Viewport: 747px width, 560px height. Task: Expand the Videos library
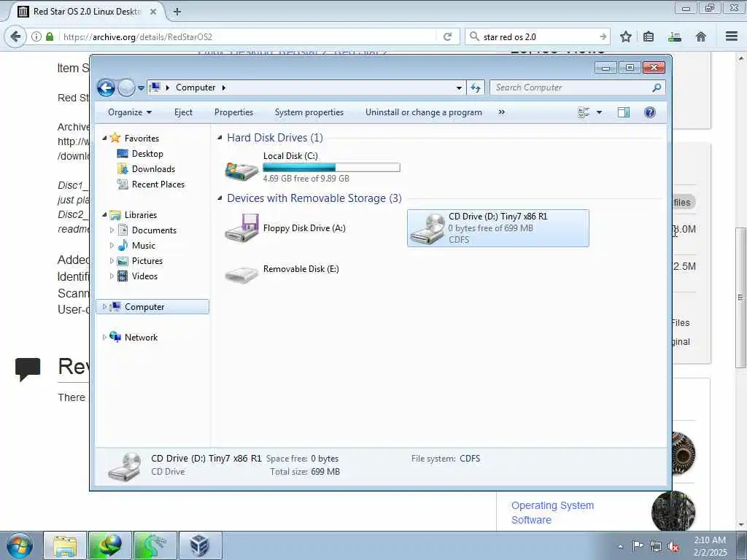pos(112,276)
